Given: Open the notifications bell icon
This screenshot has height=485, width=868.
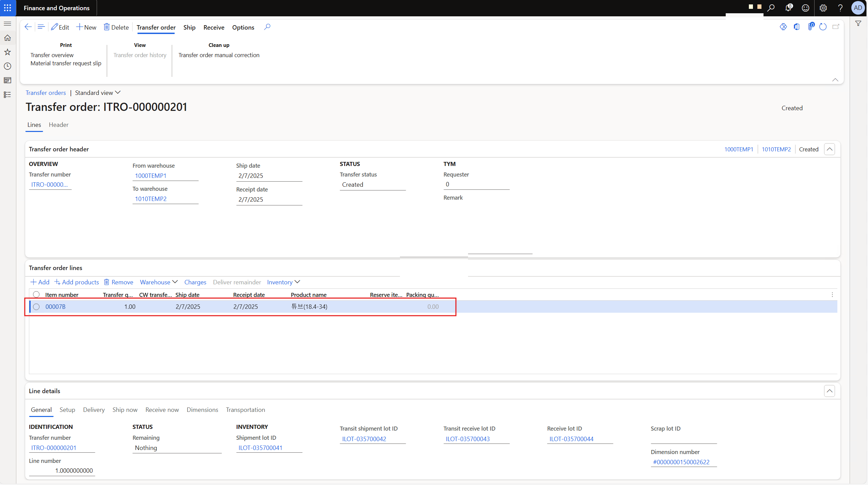Looking at the screenshot, I should pyautogui.click(x=788, y=8).
